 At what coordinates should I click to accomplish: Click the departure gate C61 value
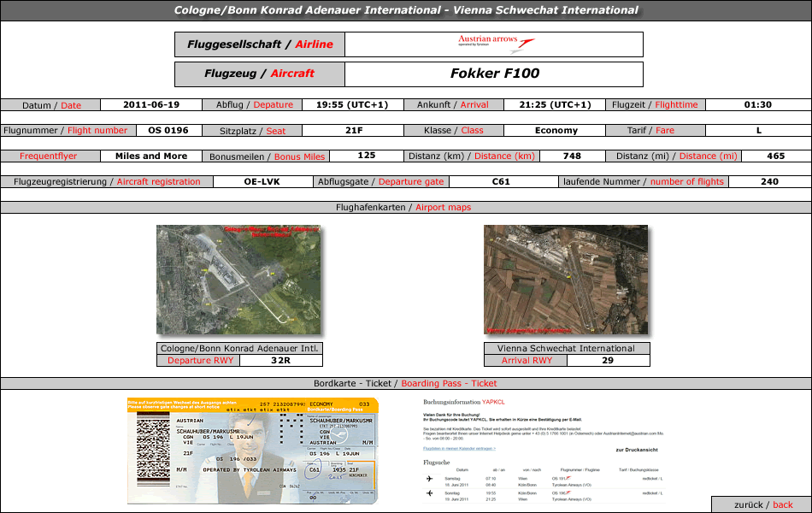(x=501, y=181)
